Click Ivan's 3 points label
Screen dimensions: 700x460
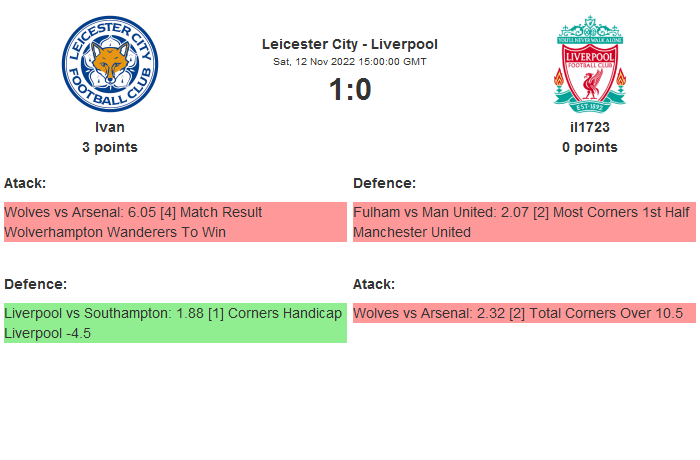coord(110,147)
